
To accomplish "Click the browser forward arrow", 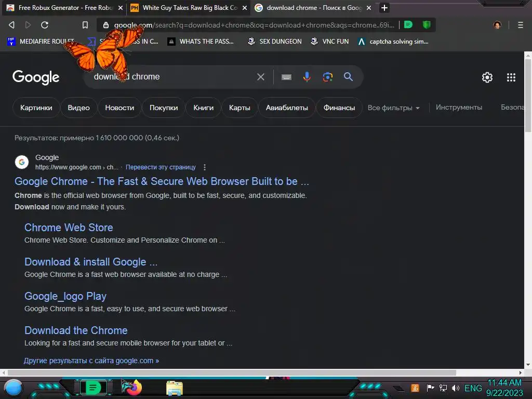I will 28,25.
